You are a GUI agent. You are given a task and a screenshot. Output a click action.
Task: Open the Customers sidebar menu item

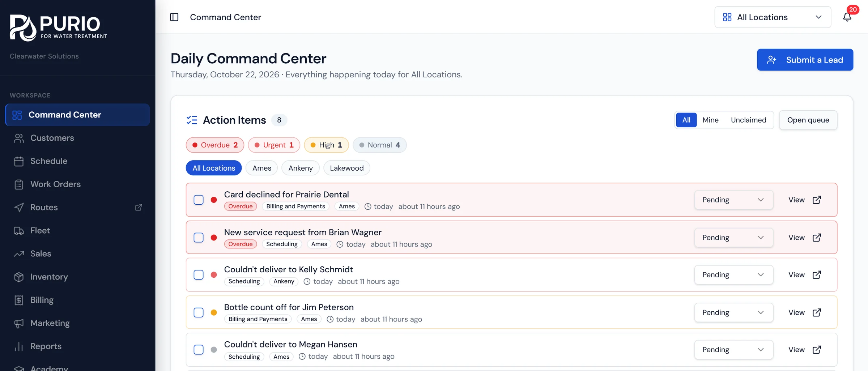tap(77, 138)
